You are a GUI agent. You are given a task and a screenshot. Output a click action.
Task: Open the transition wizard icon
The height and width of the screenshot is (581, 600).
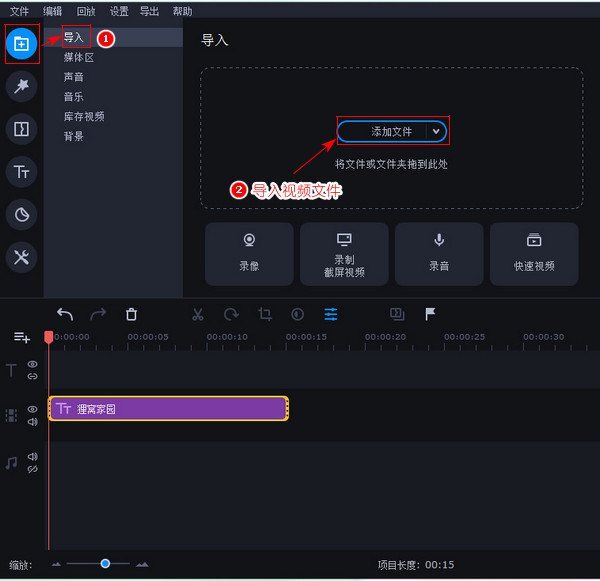tap(397, 315)
